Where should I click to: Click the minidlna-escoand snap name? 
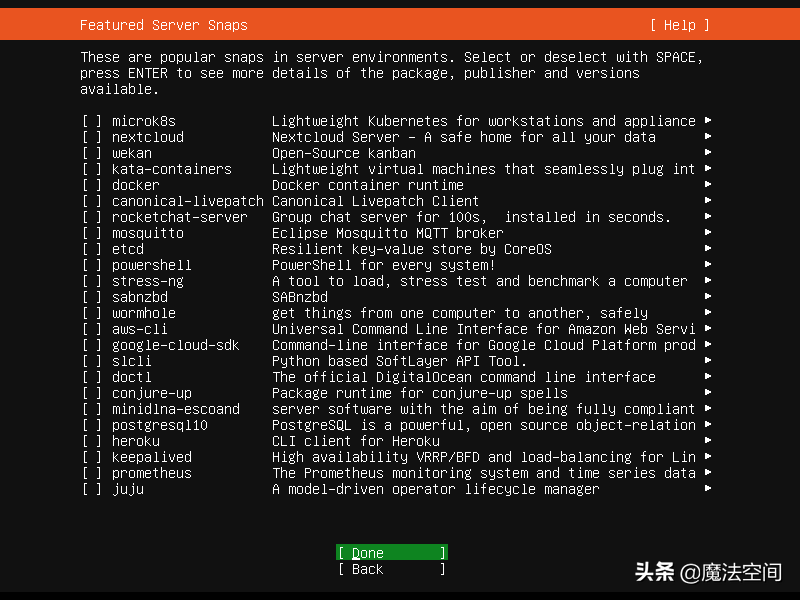(176, 409)
